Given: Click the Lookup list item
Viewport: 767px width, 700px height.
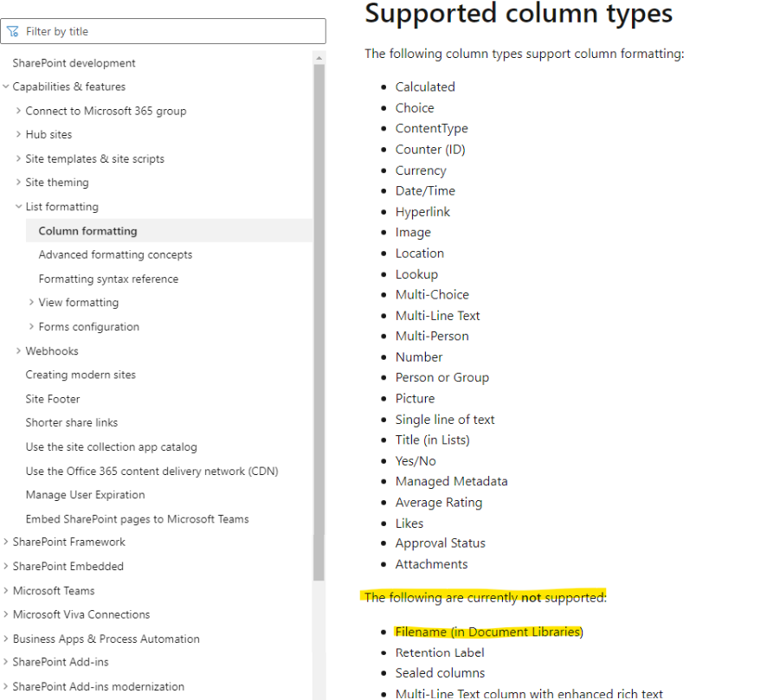Looking at the screenshot, I should click(x=416, y=274).
